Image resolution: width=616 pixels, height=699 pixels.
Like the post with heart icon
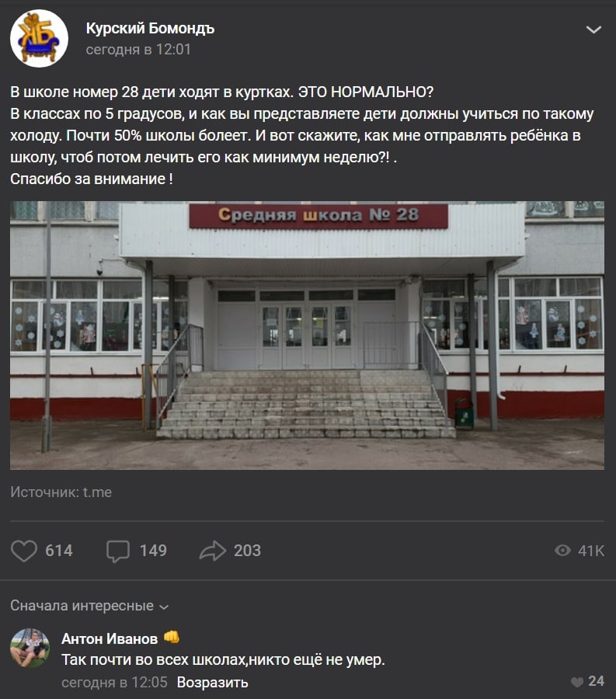23,551
